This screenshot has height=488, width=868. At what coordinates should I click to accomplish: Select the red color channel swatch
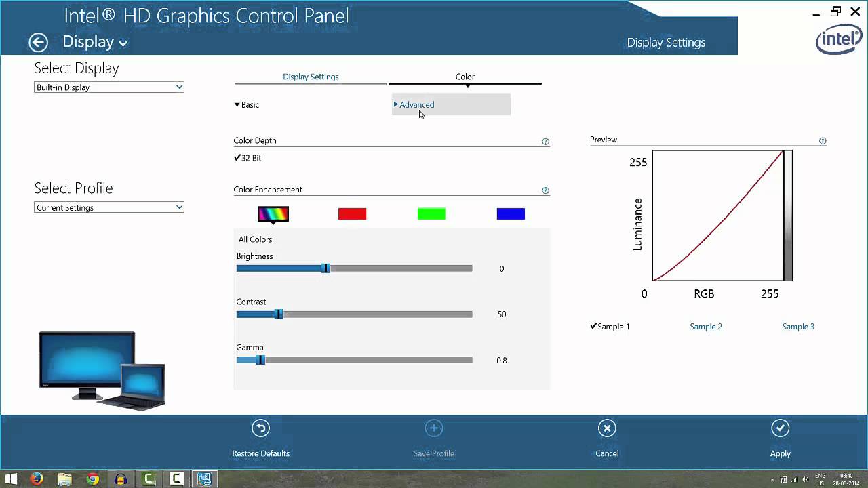click(352, 214)
